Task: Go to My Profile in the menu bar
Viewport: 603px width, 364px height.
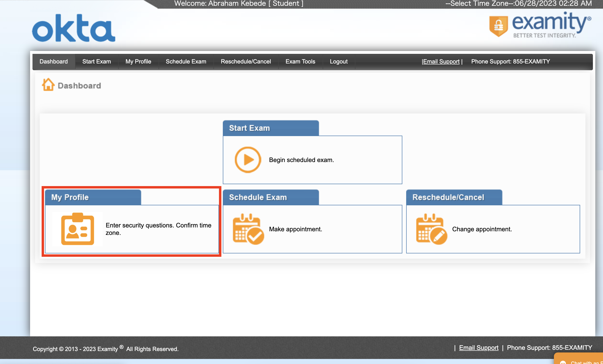Action: [x=138, y=62]
